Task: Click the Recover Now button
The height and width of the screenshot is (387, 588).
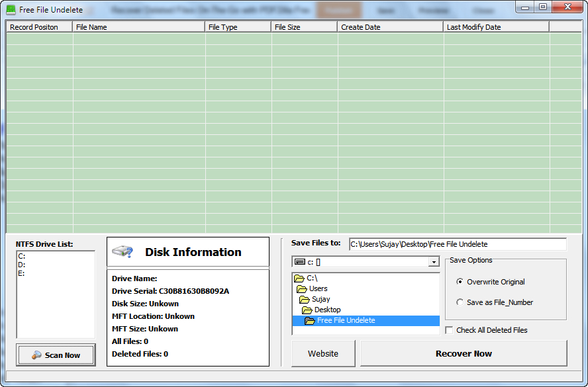Action: point(464,353)
